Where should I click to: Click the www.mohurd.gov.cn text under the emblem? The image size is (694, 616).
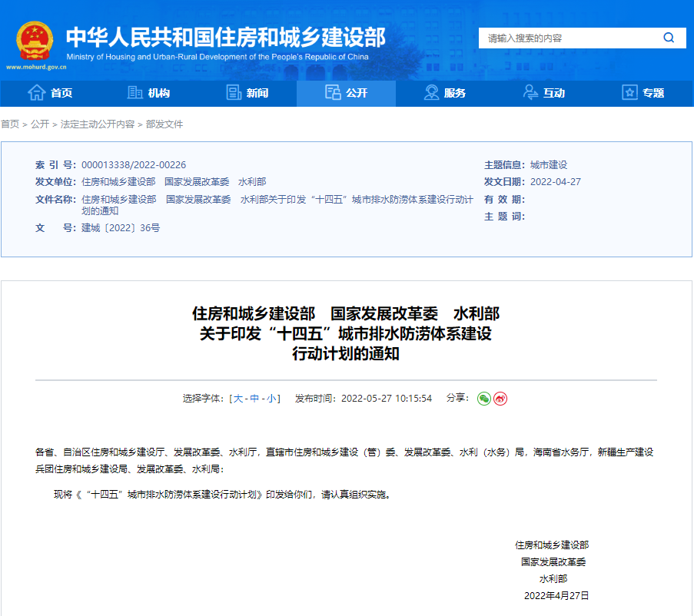point(36,68)
